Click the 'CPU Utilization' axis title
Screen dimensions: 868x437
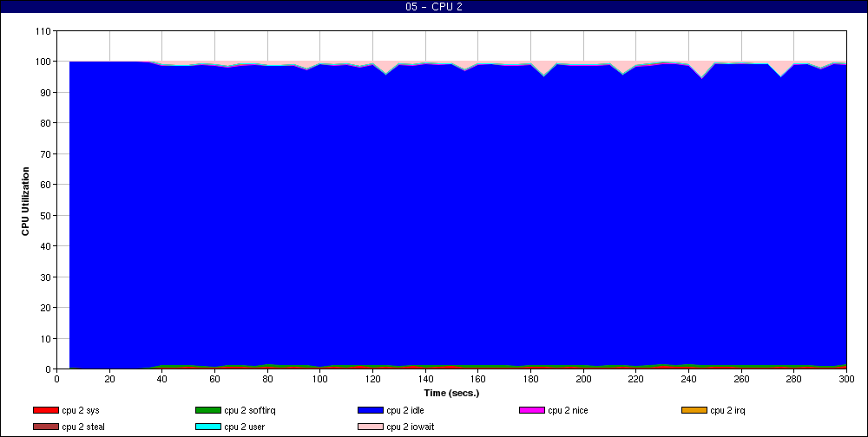click(x=25, y=201)
